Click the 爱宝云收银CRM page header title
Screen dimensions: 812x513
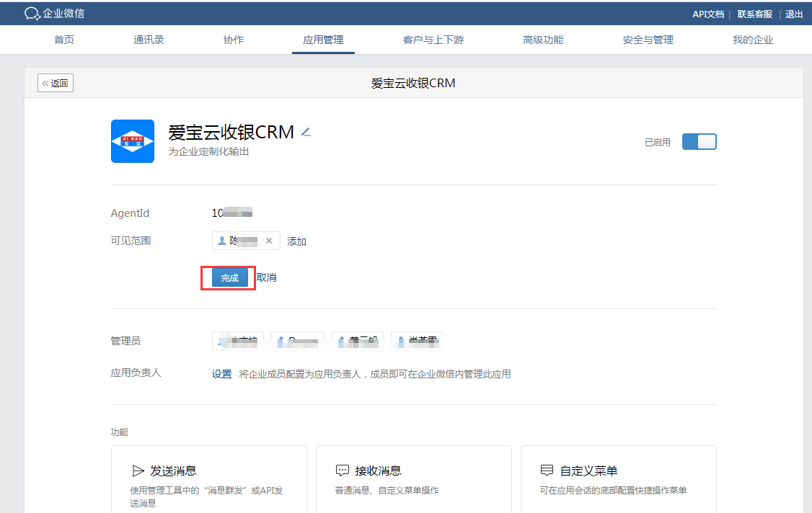point(413,84)
